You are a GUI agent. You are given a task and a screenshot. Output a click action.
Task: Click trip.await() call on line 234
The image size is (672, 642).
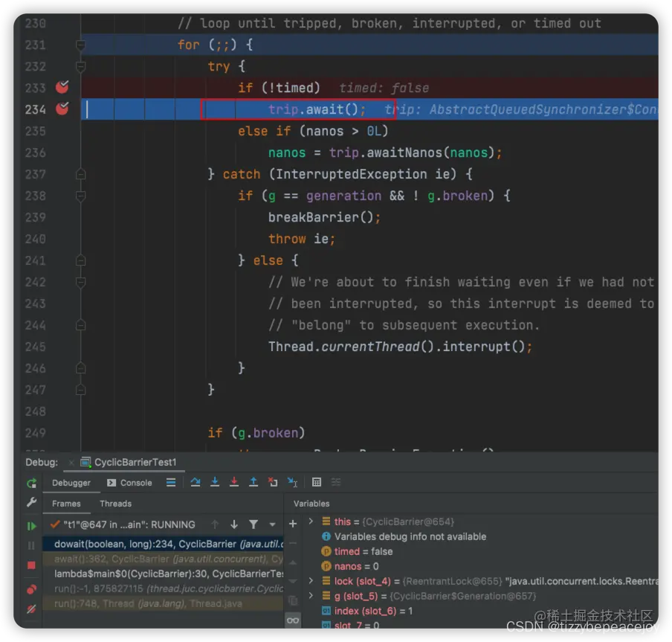tap(317, 109)
